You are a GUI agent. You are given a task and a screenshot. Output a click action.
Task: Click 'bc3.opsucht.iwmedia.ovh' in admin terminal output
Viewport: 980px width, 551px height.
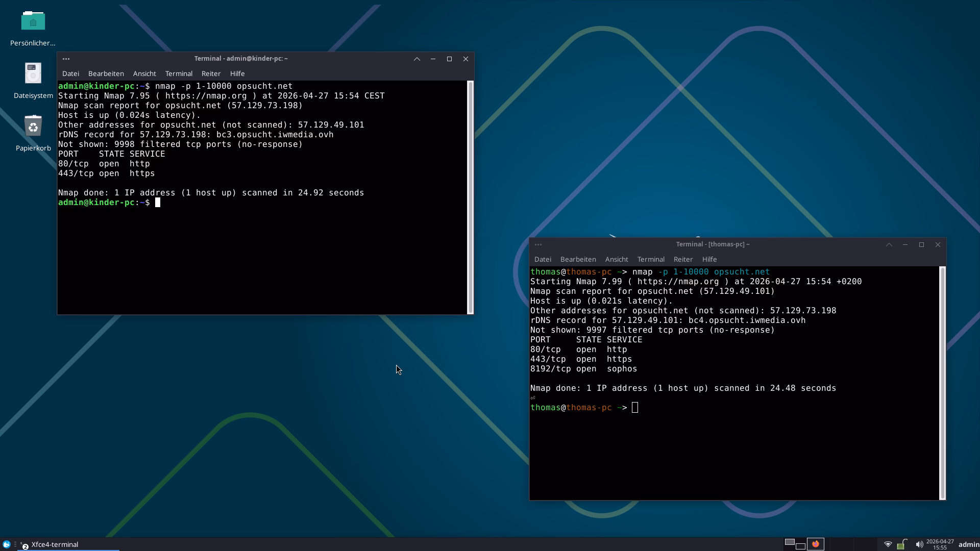[275, 135]
